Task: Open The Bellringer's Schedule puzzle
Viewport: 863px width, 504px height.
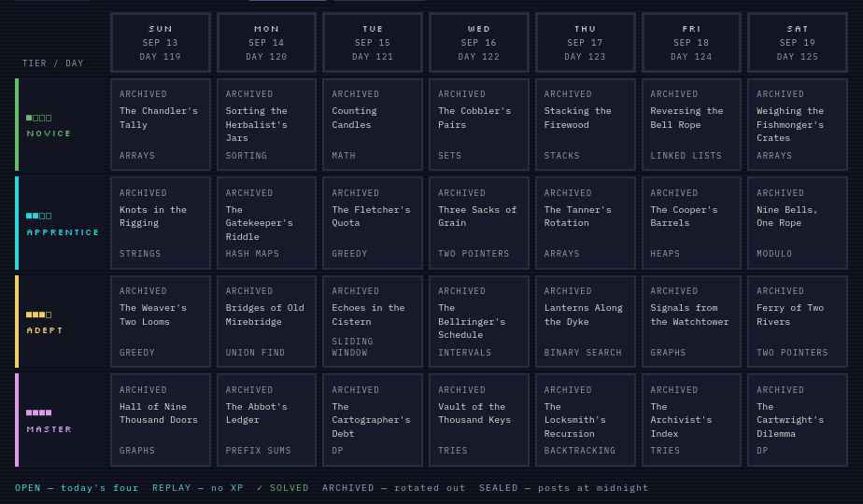Action: pyautogui.click(x=479, y=321)
